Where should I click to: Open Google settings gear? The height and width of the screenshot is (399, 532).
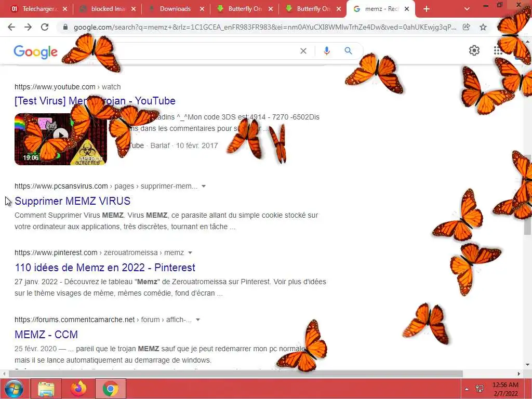(474, 50)
